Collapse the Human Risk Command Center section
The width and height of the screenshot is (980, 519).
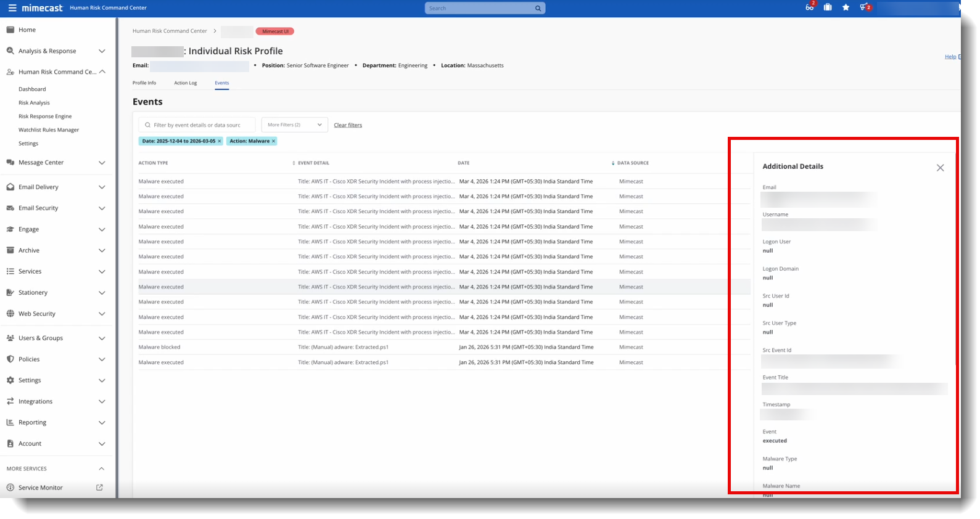102,72
